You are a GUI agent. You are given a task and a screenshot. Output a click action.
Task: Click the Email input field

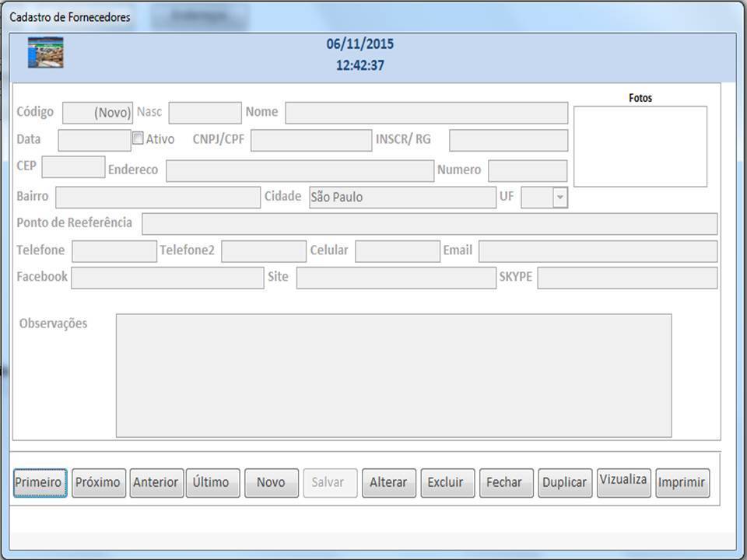[597, 251]
